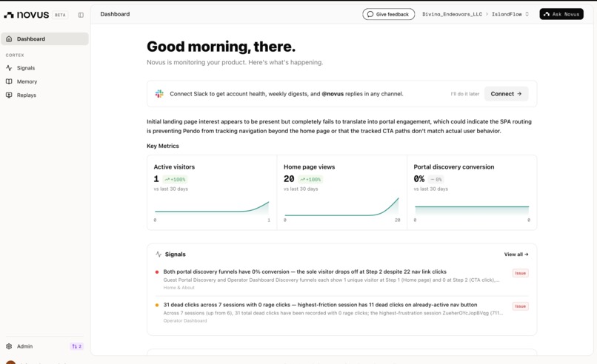This screenshot has width=597, height=364.
Task: Click View all signals link
Action: pyautogui.click(x=516, y=254)
